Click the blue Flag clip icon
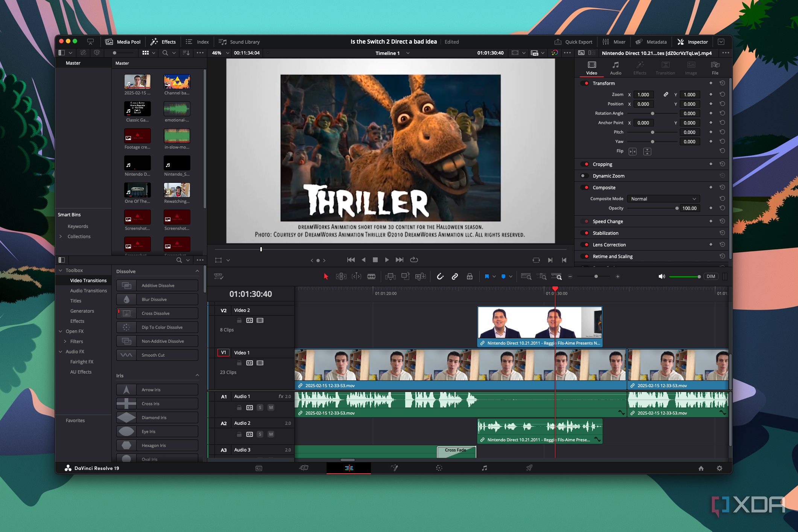 (x=486, y=277)
